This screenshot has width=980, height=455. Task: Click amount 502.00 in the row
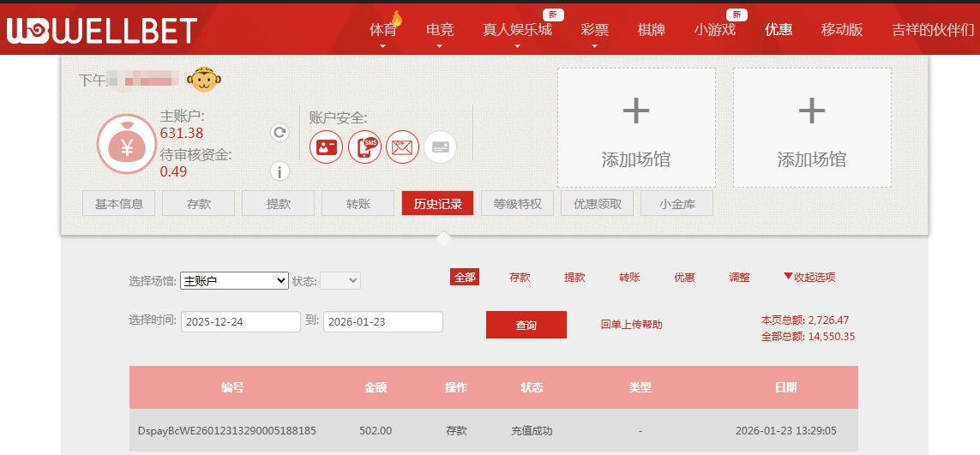pyautogui.click(x=376, y=431)
